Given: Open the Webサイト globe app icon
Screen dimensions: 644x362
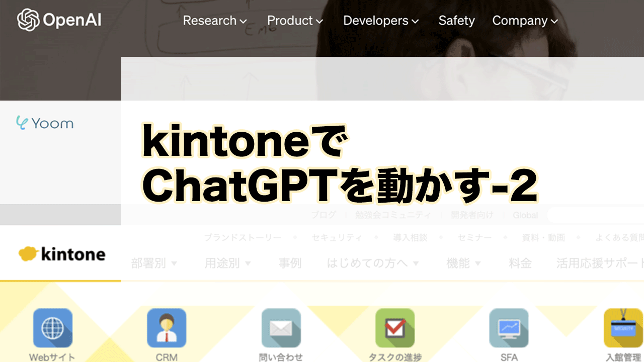Looking at the screenshot, I should pyautogui.click(x=52, y=327).
